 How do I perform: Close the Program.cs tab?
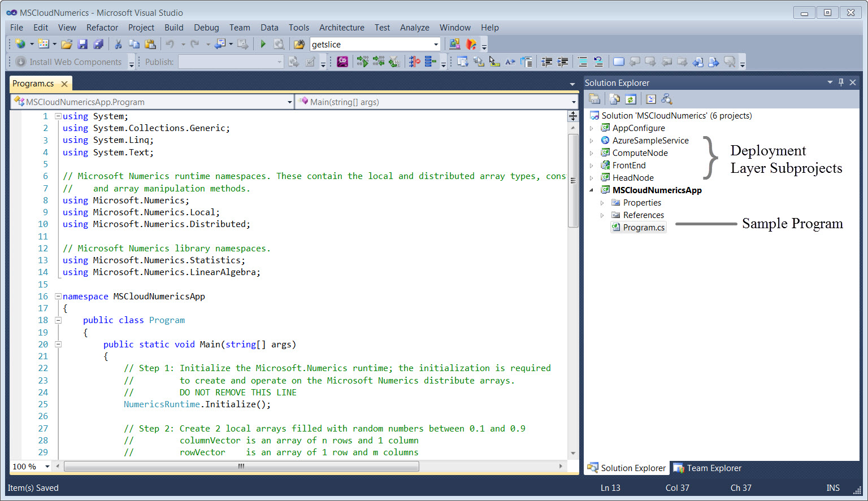[64, 84]
